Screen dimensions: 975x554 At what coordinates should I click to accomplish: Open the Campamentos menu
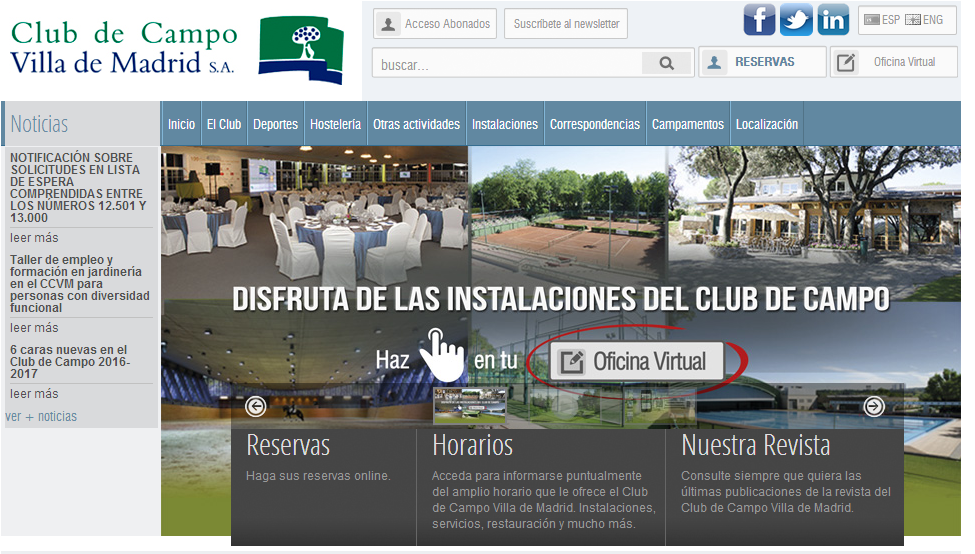click(x=688, y=124)
